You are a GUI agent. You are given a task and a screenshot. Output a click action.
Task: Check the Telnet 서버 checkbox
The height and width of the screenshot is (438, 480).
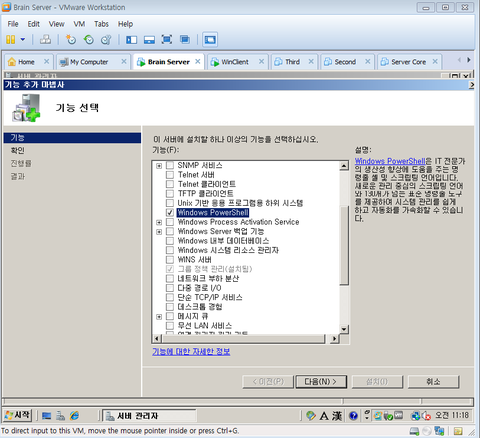click(170, 175)
